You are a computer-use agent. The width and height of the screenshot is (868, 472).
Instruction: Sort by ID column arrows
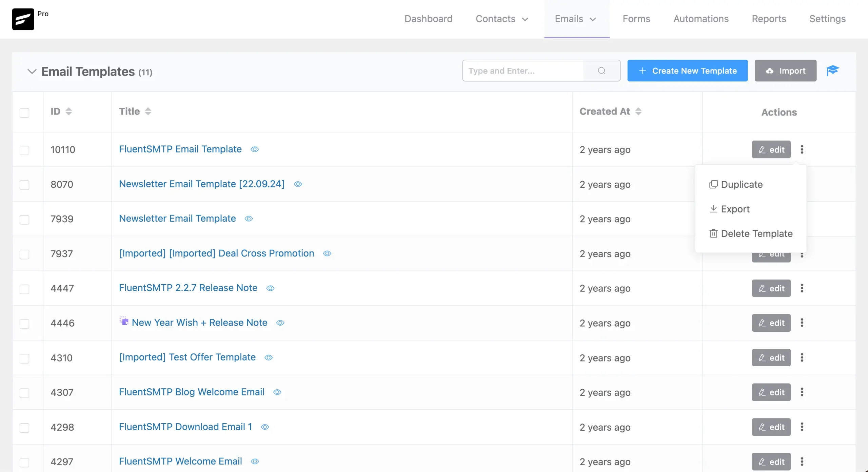click(x=69, y=111)
